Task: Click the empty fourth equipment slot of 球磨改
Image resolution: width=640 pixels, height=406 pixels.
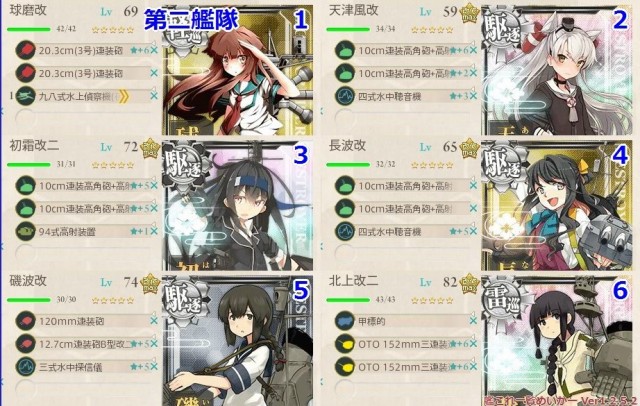Action: (x=86, y=118)
